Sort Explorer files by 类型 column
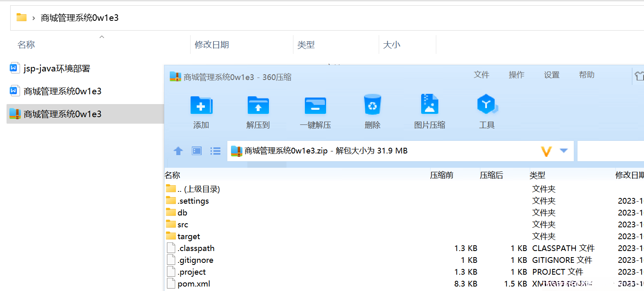This screenshot has width=644, height=291. click(x=306, y=44)
